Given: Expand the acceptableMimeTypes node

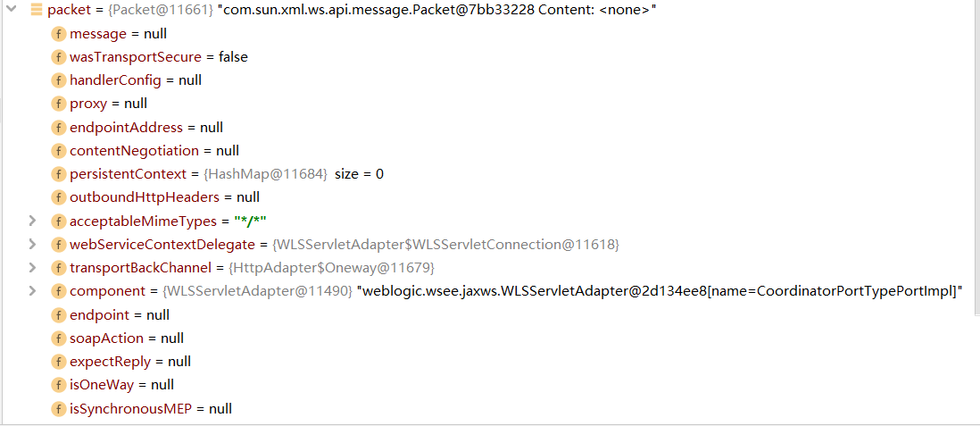Looking at the screenshot, I should click(32, 221).
